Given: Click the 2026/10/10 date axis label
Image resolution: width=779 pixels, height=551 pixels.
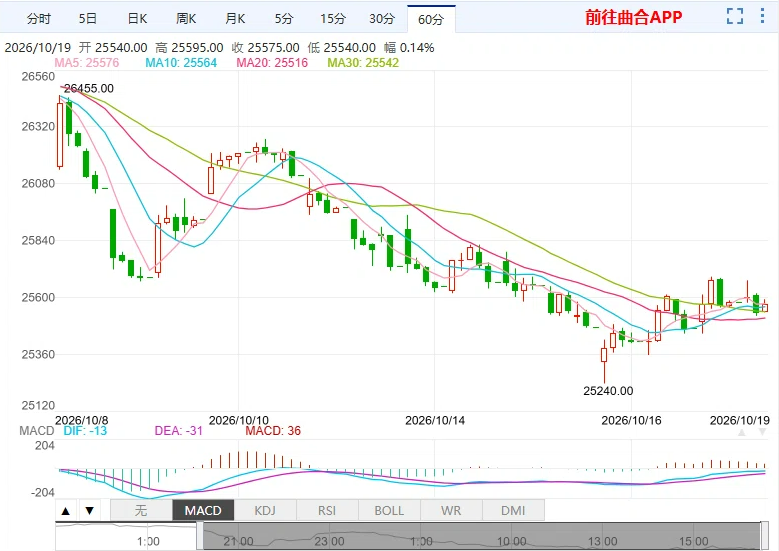Looking at the screenshot, I should click(x=238, y=420).
